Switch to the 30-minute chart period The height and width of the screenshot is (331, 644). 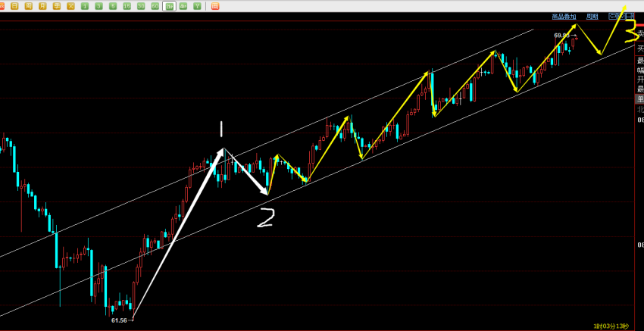tap(141, 5)
